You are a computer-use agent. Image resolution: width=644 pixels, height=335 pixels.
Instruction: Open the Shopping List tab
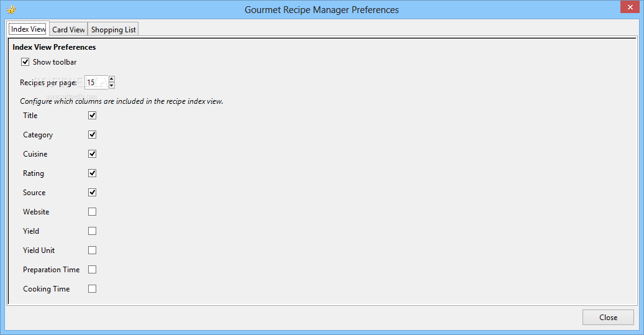point(114,30)
